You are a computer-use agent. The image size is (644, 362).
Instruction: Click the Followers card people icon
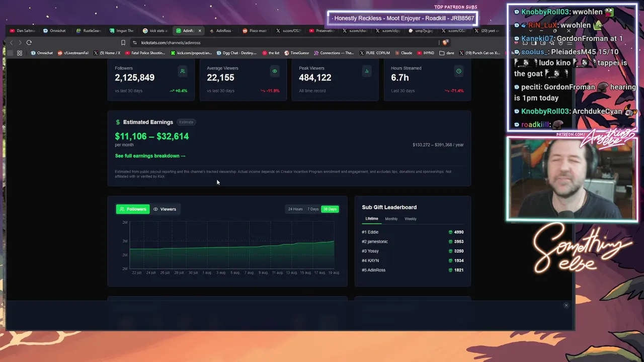coord(183,71)
